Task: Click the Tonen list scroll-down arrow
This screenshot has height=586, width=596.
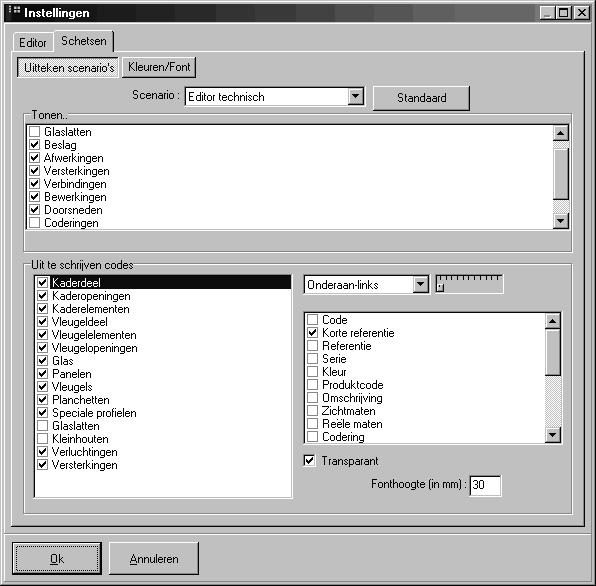Action: pyautogui.click(x=561, y=220)
